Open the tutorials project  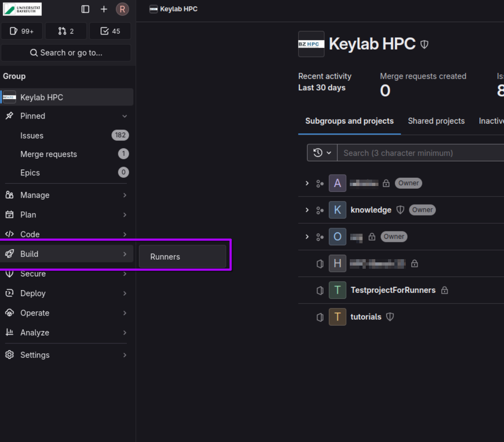[366, 317]
